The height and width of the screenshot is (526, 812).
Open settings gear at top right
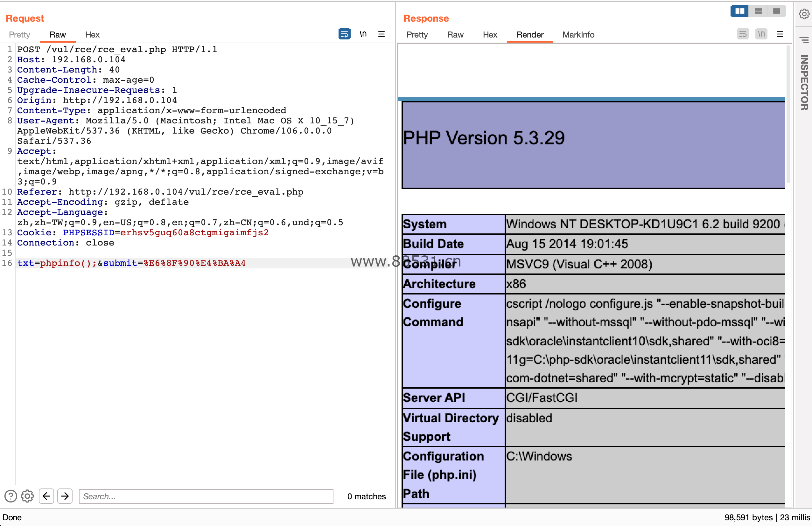[x=804, y=14]
